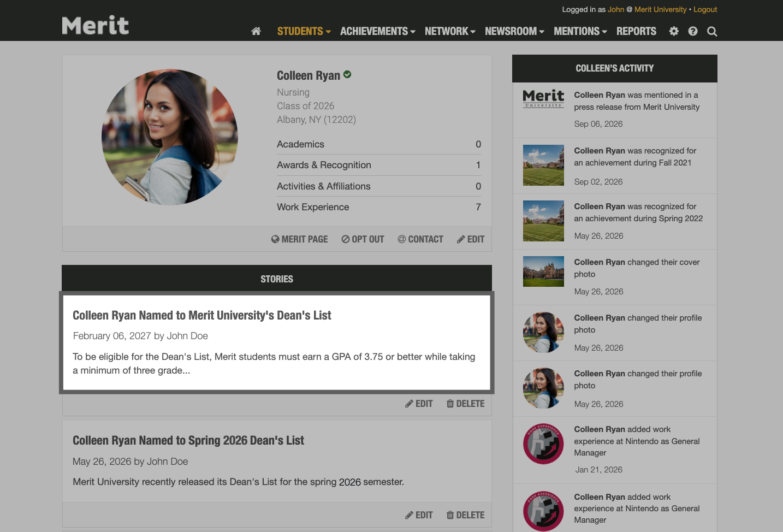The image size is (783, 532).
Task: Click the Merit Page globe icon
Action: 274,239
